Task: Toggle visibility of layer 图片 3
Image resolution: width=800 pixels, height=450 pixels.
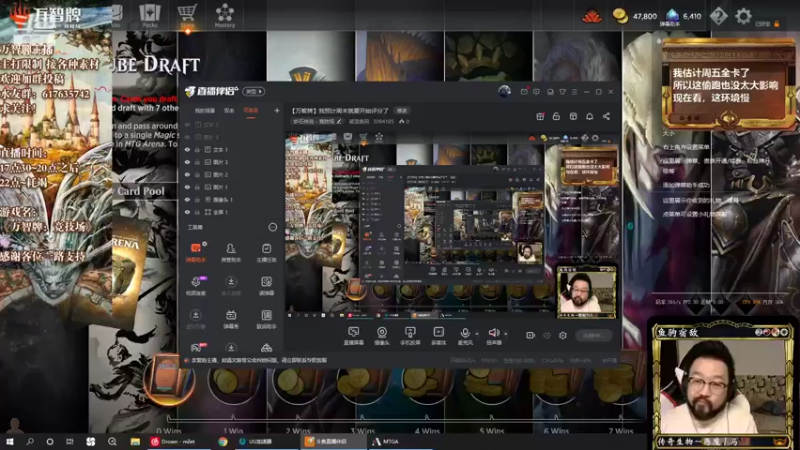Action: click(x=187, y=162)
